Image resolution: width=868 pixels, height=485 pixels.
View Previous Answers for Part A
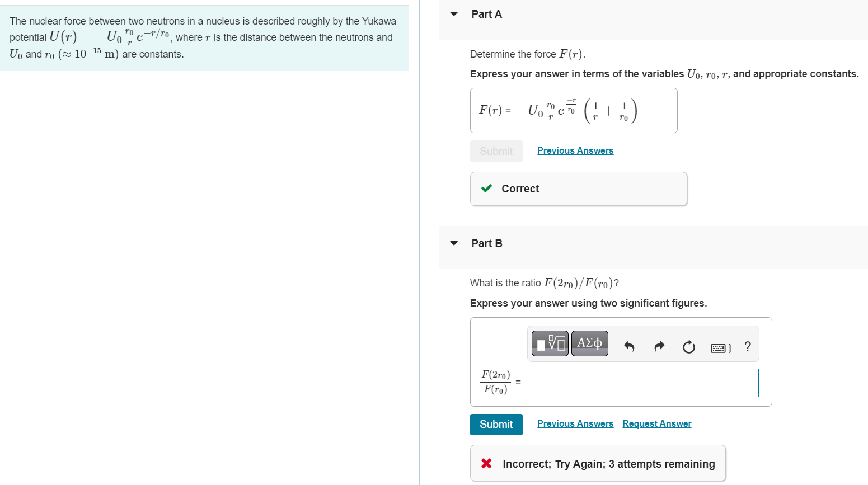[575, 150]
